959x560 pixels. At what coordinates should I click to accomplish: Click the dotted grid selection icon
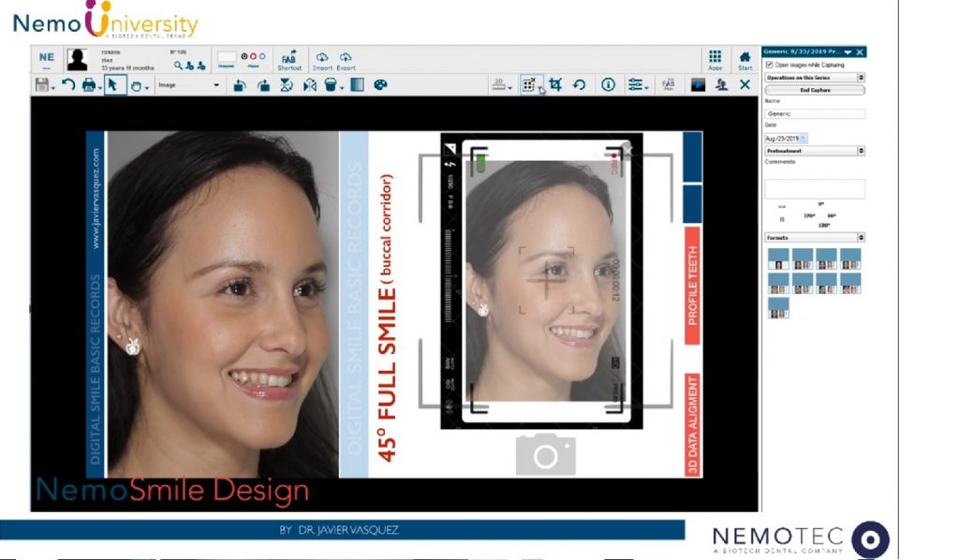click(529, 85)
